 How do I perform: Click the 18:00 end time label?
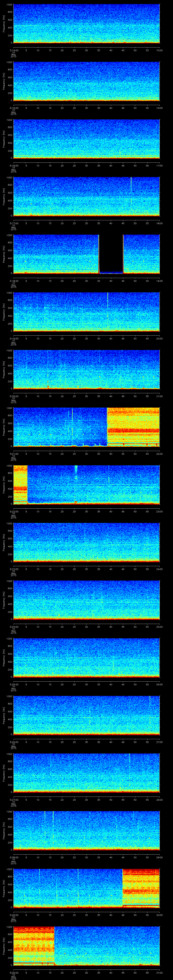pos(160,223)
